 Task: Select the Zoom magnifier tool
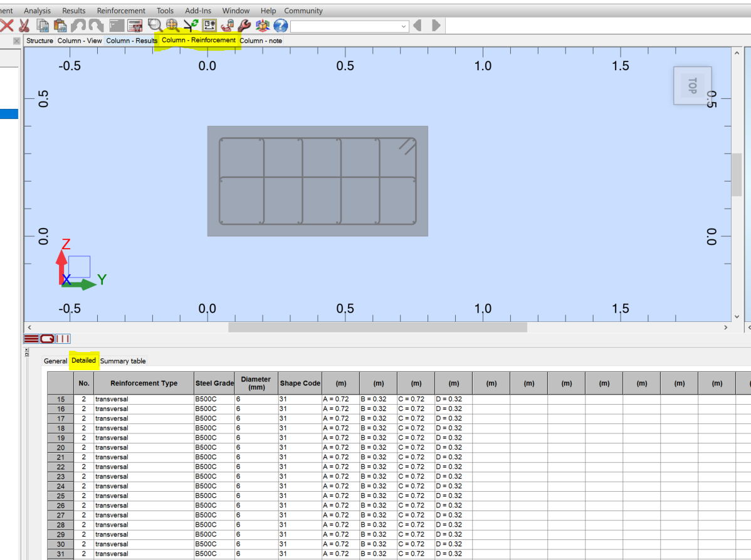[154, 25]
